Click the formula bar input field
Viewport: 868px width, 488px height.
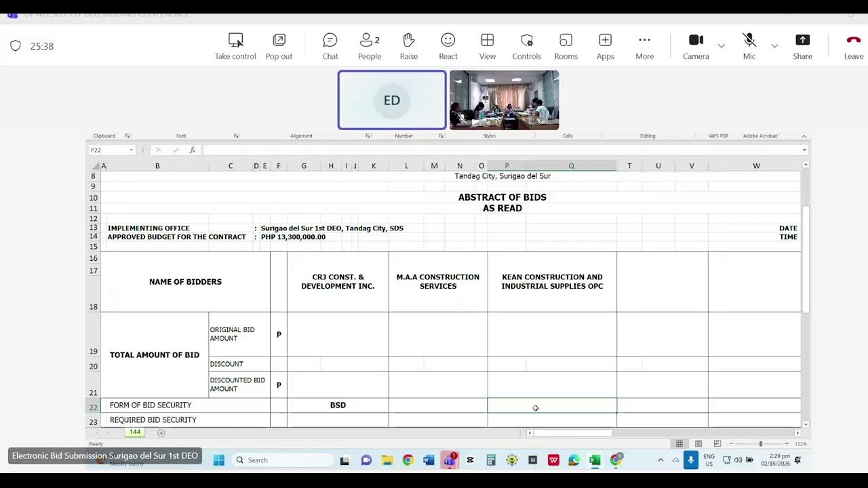(x=500, y=150)
